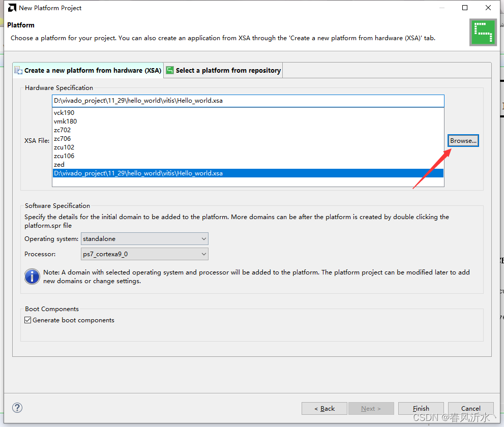Click the Browse... button
Image resolution: width=504 pixels, height=427 pixels.
463,141
